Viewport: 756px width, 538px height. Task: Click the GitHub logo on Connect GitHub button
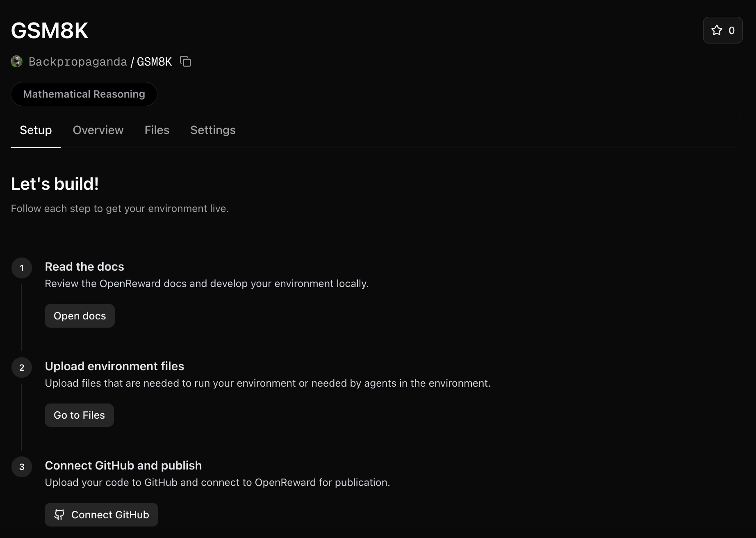(59, 515)
